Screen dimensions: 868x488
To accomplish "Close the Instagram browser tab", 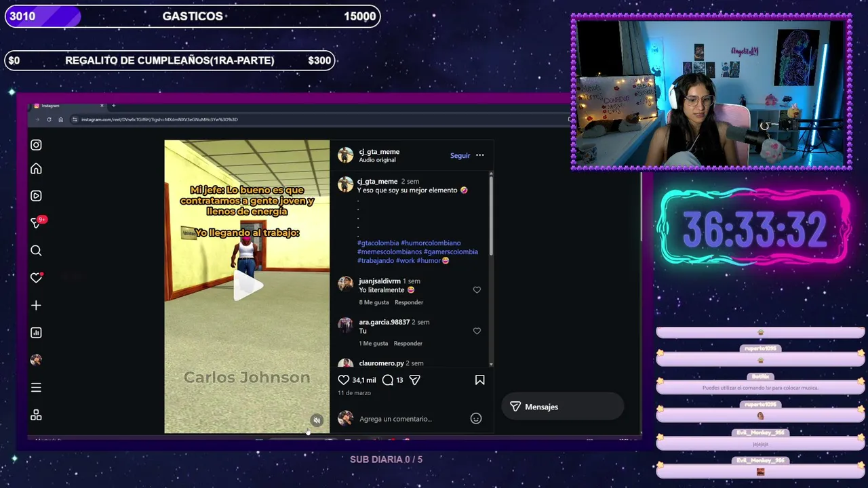I will (102, 106).
